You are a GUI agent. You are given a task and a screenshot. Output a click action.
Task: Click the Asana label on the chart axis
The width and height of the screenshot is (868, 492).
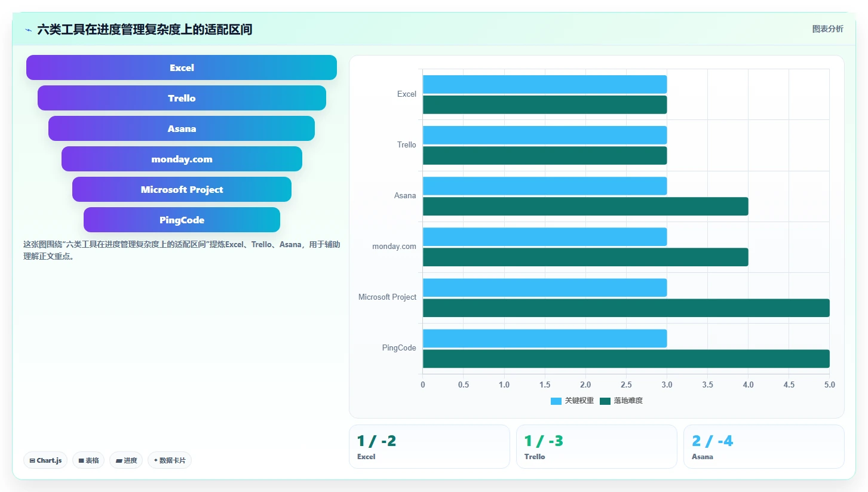[x=405, y=196]
